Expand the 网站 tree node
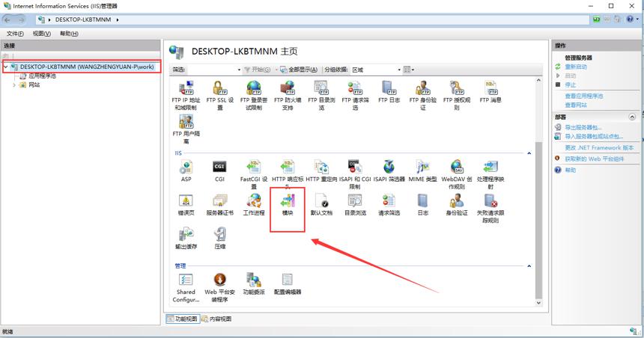Image resolution: width=644 pixels, height=338 pixels. [x=14, y=85]
